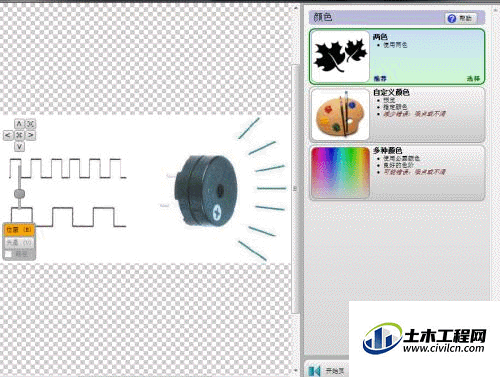Click the rainbow spectrum thumbnail
This screenshot has width=500, height=377.
coord(340,173)
